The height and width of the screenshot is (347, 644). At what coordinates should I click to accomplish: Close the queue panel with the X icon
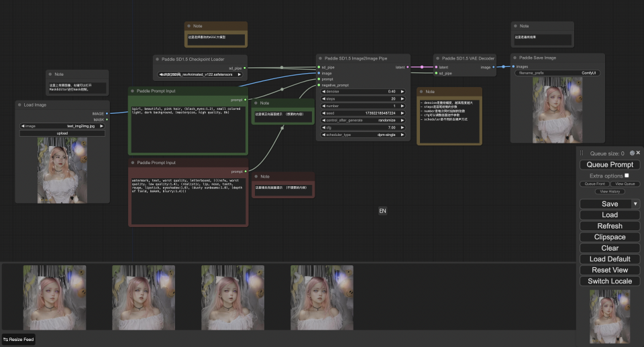tap(638, 153)
